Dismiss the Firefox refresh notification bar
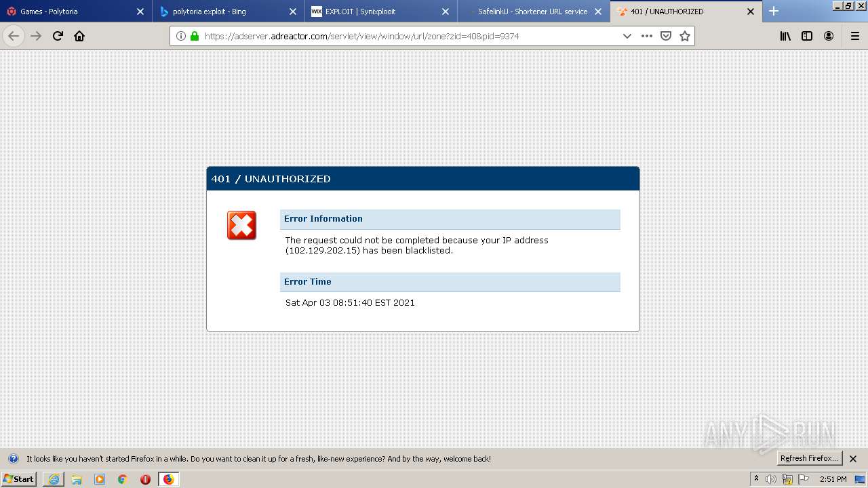Screen dimensions: 868x488 pyautogui.click(x=853, y=459)
